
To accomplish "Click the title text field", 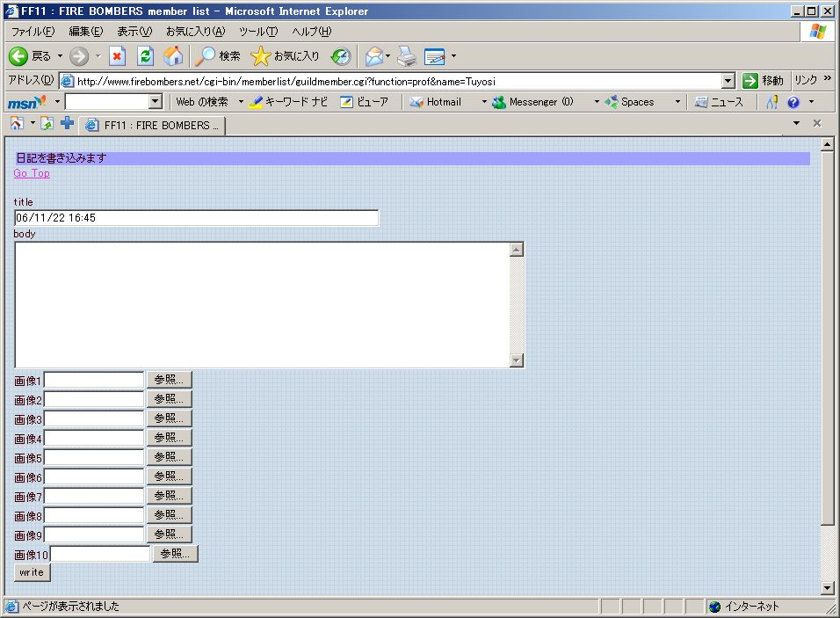I will pos(197,218).
